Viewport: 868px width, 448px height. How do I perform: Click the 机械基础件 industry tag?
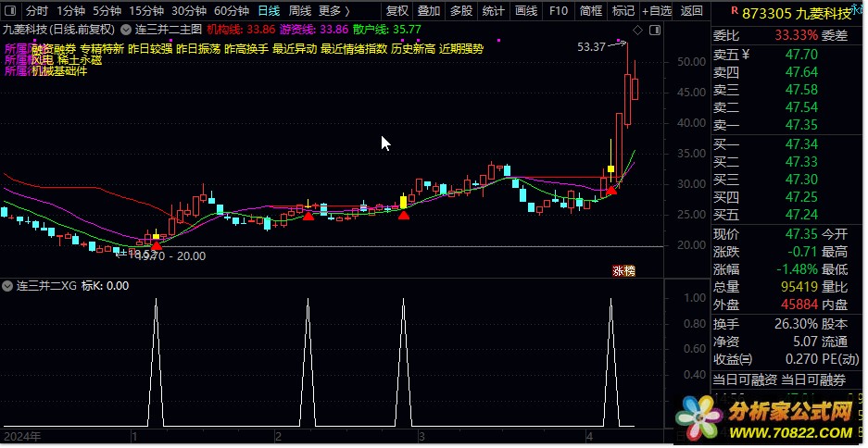[x=60, y=70]
